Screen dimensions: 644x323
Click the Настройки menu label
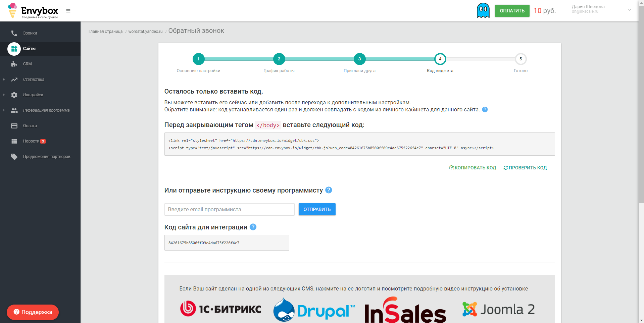coord(33,95)
